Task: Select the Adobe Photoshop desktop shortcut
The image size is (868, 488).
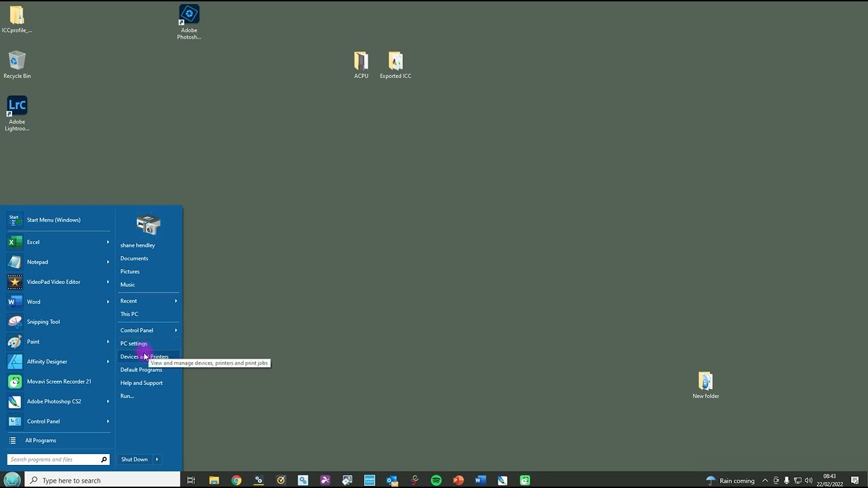Action: pos(189,22)
